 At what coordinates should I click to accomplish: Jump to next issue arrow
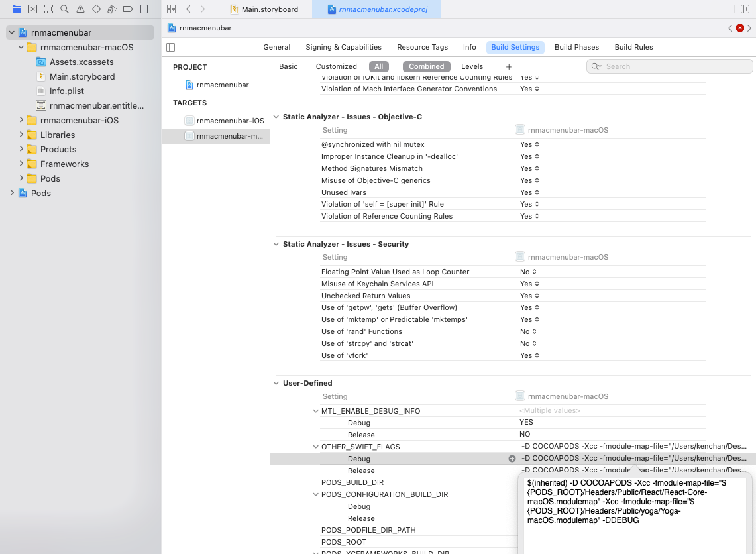click(749, 28)
